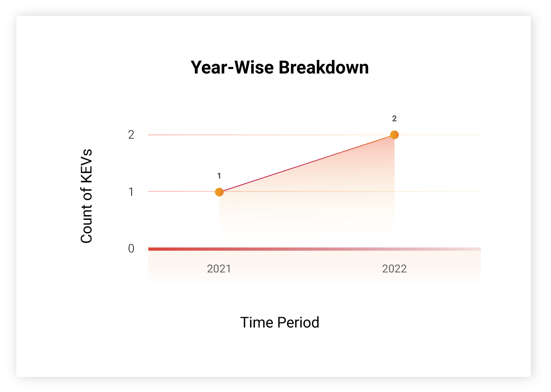551x392 pixels.
Task: Click the Year-Wise Breakdown title
Action: pos(280,68)
